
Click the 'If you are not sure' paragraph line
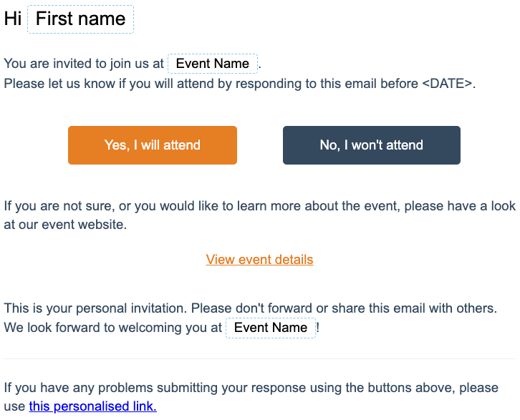260,206
